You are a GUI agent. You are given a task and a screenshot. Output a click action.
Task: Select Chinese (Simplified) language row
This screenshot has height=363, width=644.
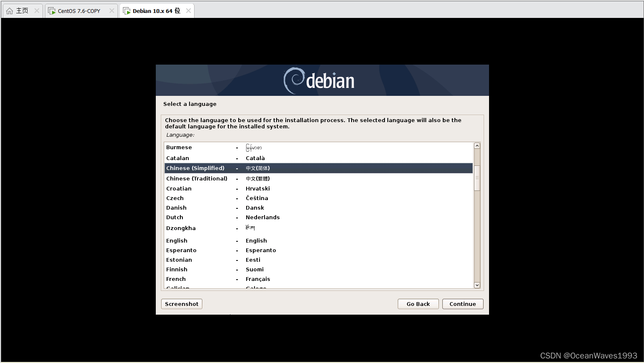pos(319,168)
